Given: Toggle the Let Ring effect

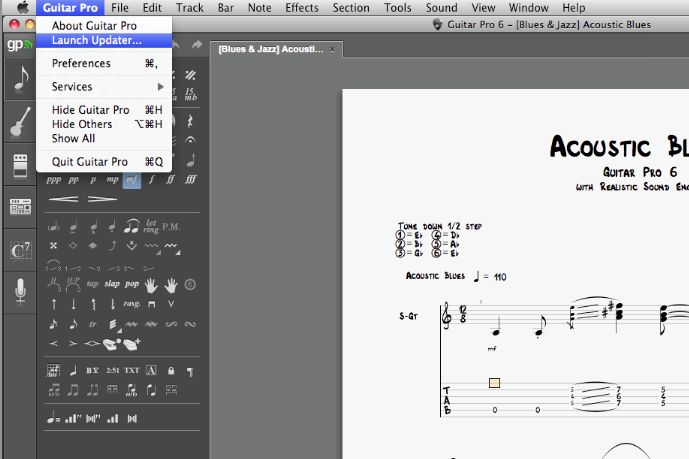Looking at the screenshot, I should click(x=151, y=227).
